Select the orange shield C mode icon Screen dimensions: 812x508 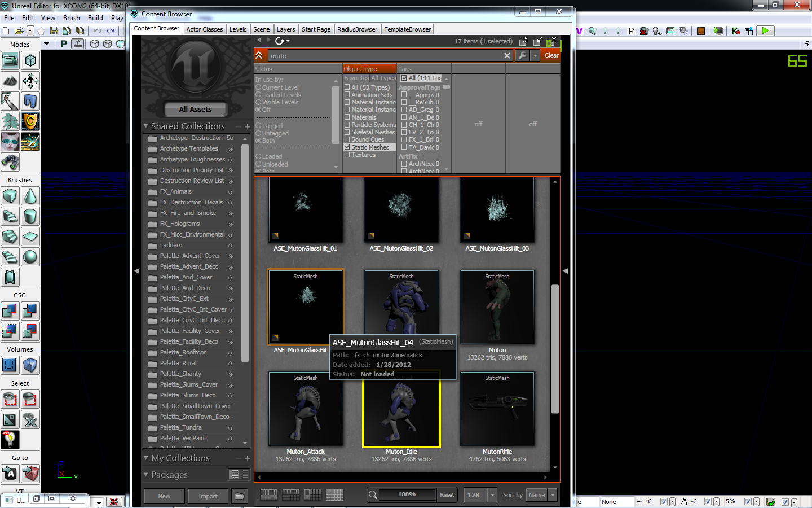[x=30, y=121]
